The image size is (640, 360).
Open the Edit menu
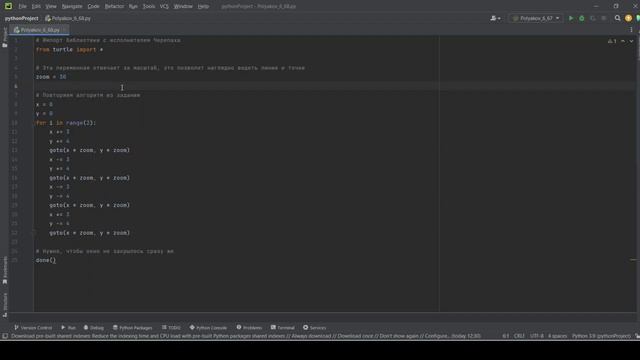(36, 6)
